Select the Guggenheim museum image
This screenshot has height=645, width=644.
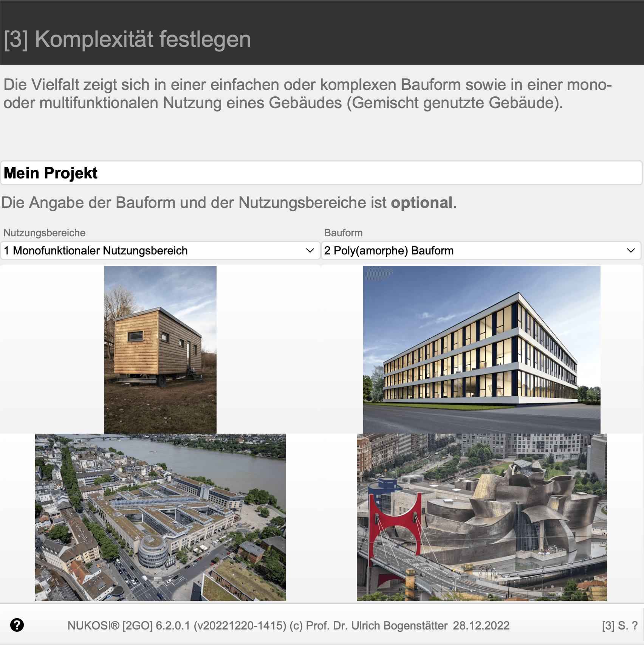pyautogui.click(x=482, y=517)
